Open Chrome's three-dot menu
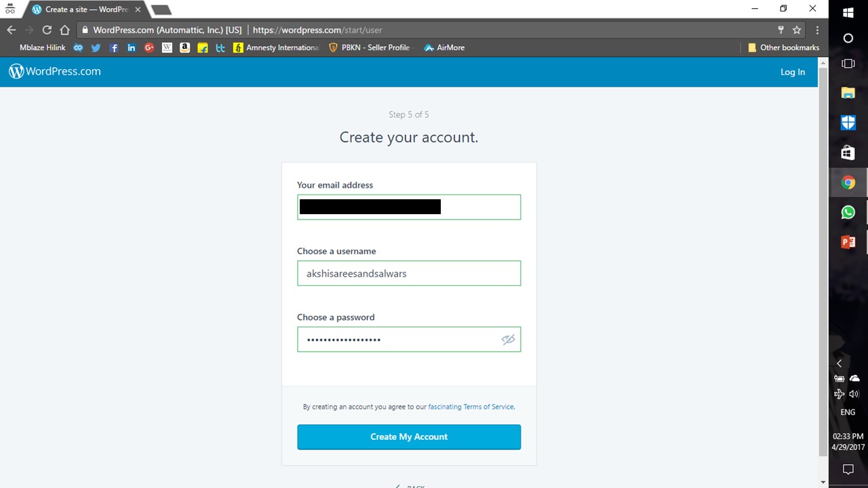The height and width of the screenshot is (488, 868). (x=817, y=30)
